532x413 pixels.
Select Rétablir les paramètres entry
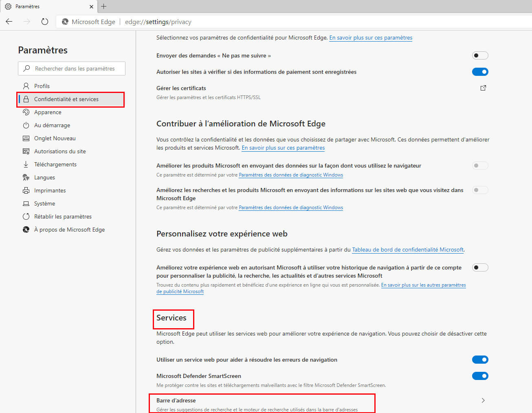[x=72, y=216]
